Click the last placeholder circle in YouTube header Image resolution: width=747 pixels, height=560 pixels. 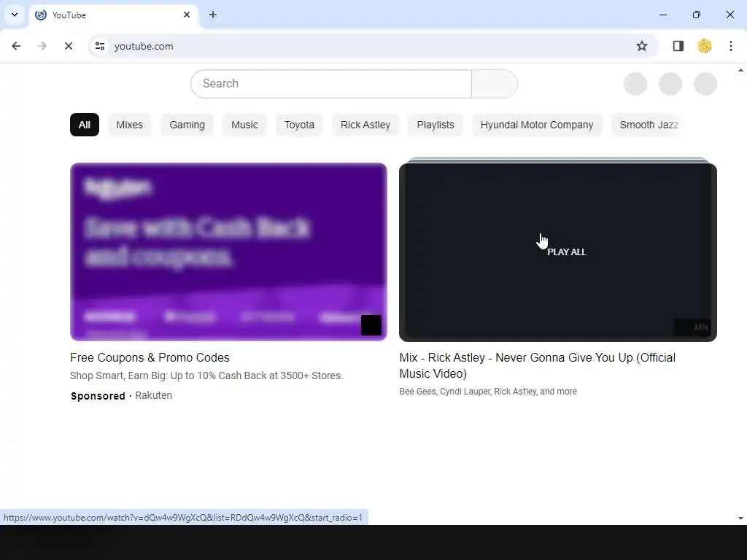coord(705,84)
